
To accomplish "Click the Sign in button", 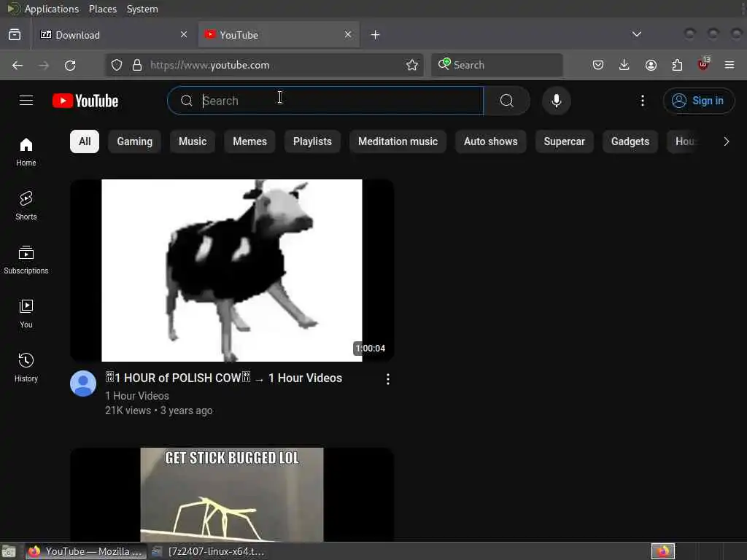I will [x=699, y=101].
